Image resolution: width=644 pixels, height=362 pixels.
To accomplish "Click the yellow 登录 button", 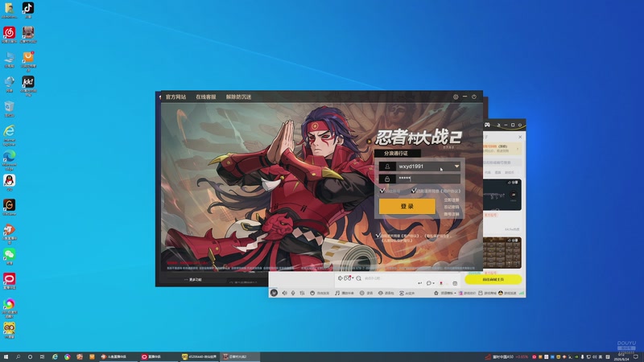I will pos(407,207).
